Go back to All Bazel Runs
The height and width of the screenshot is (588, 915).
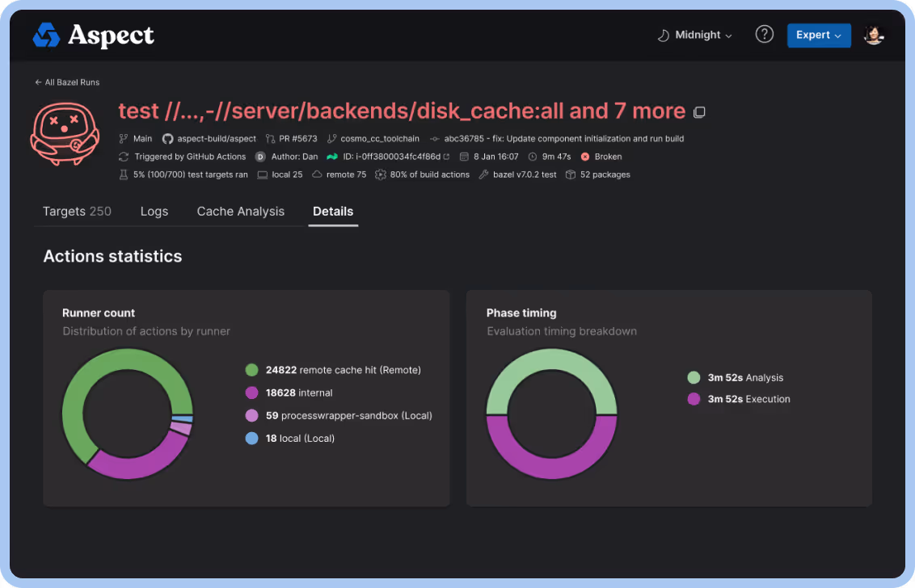click(67, 82)
